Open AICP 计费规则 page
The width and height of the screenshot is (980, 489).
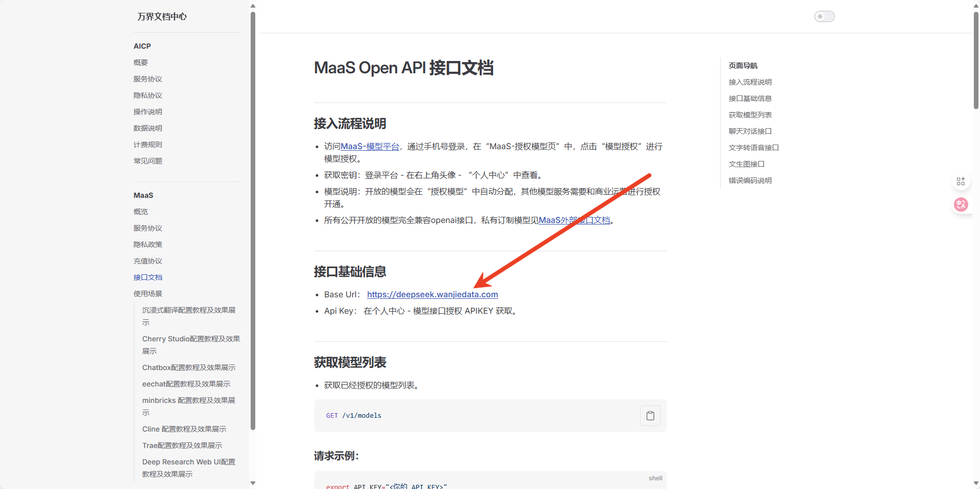(x=148, y=145)
